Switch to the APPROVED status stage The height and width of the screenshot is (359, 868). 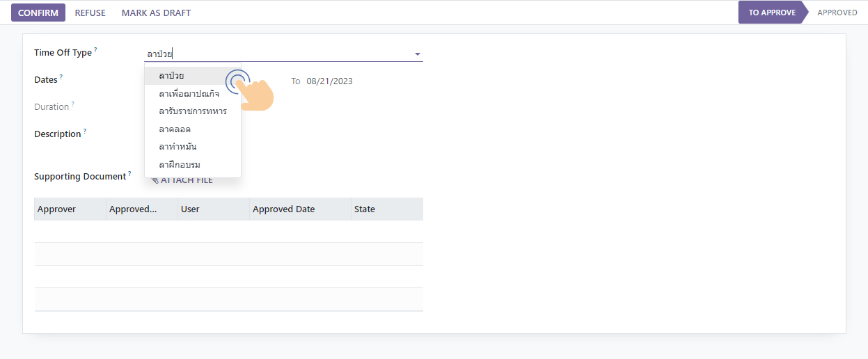point(837,13)
